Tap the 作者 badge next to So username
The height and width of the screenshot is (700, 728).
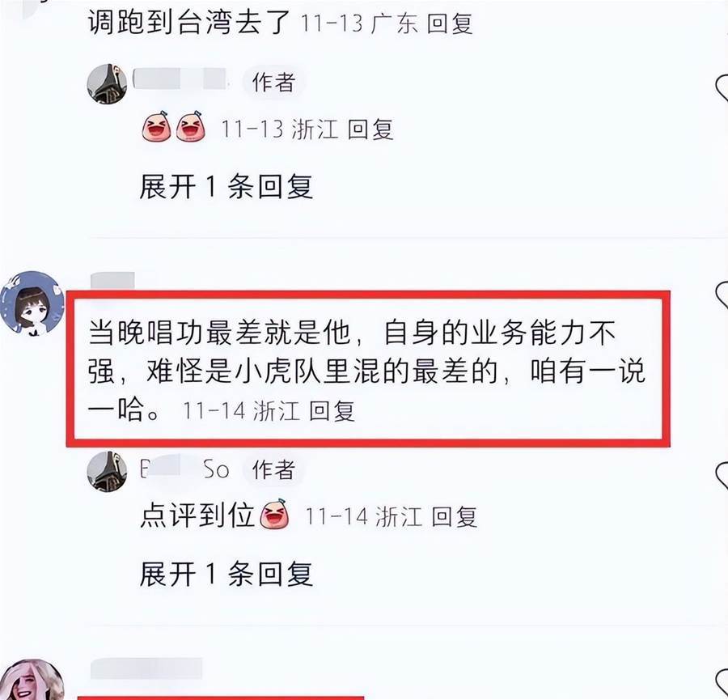pos(273,469)
